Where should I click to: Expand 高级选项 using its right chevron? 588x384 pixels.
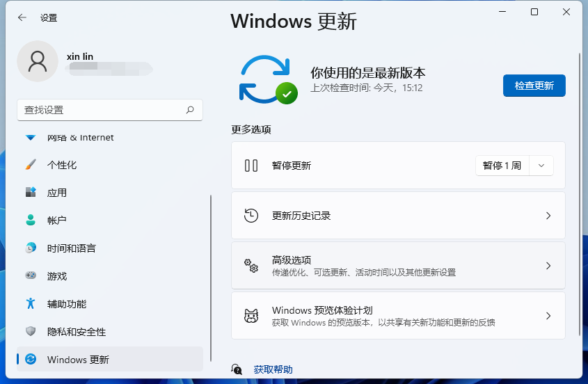(x=548, y=266)
